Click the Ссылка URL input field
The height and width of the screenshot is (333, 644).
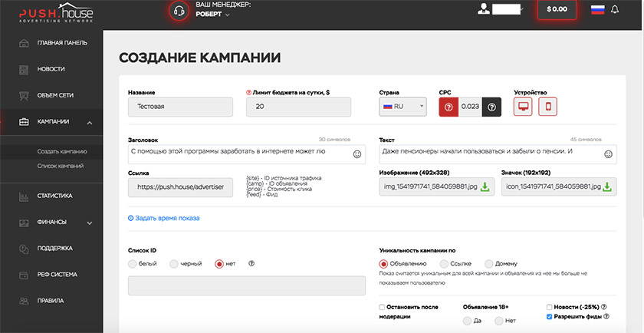180,187
